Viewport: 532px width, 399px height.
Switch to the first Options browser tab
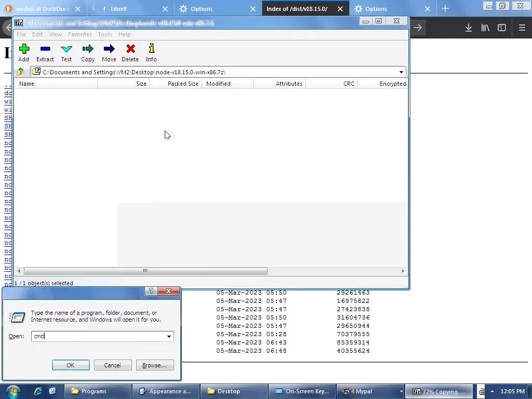pos(217,9)
